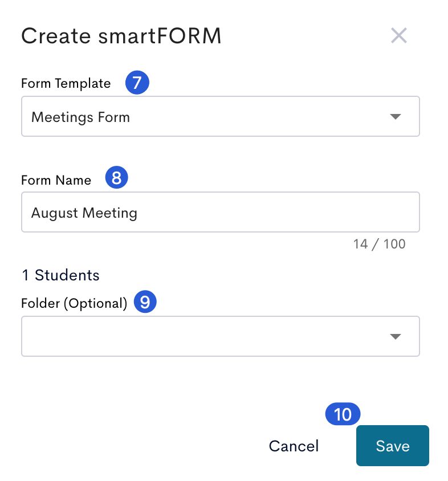Save the new smartFORM
This screenshot has height=481, width=448.
393,446
